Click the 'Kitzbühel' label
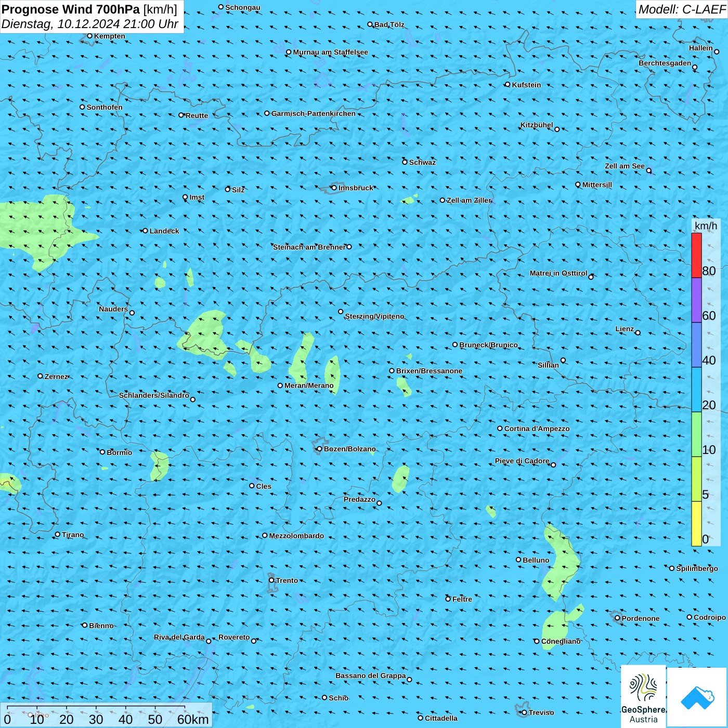The image size is (728, 728). click(537, 125)
